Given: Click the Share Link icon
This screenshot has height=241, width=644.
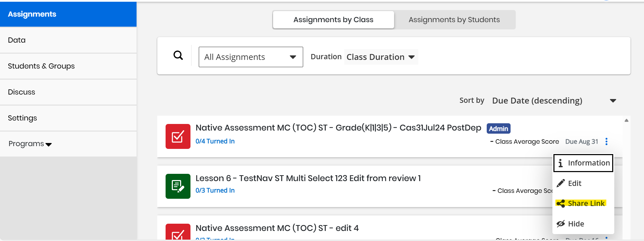Looking at the screenshot, I should point(561,204).
